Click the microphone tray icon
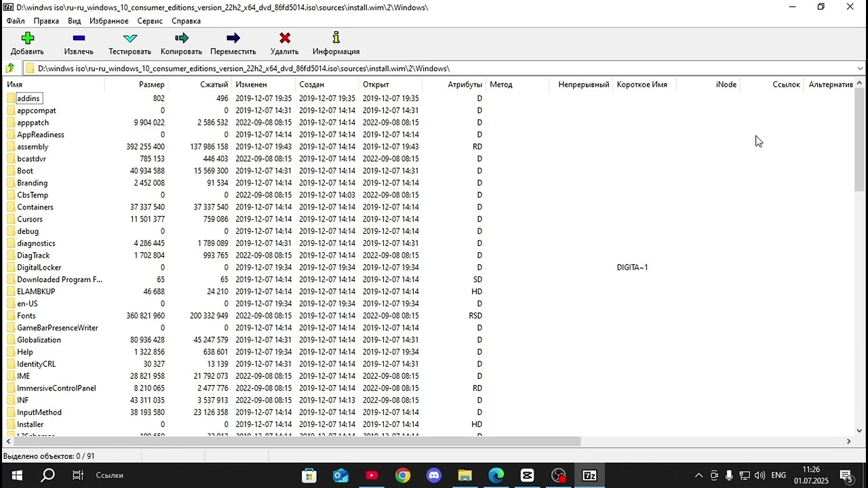Screen dimensions: 868x488 [729, 475]
